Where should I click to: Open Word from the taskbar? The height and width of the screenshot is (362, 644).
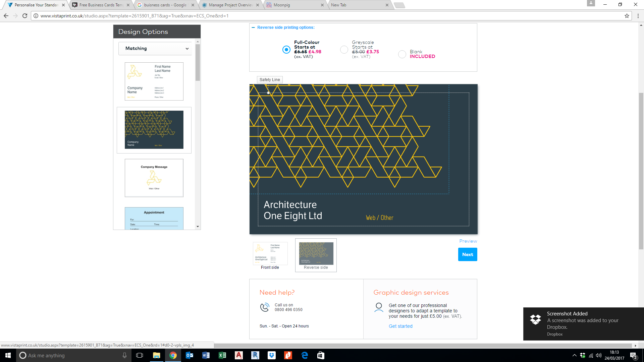(206, 355)
